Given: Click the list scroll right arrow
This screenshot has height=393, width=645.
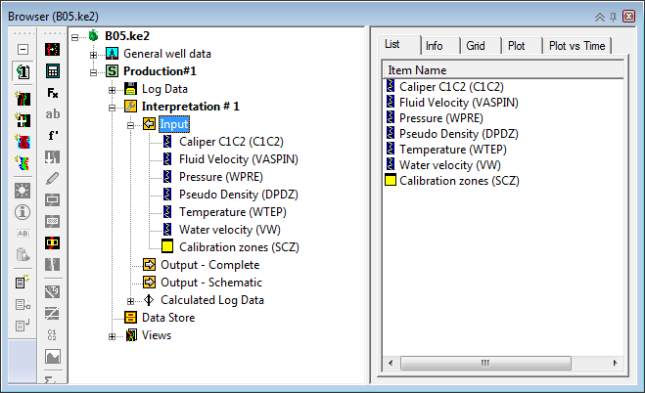Looking at the screenshot, I should point(615,363).
